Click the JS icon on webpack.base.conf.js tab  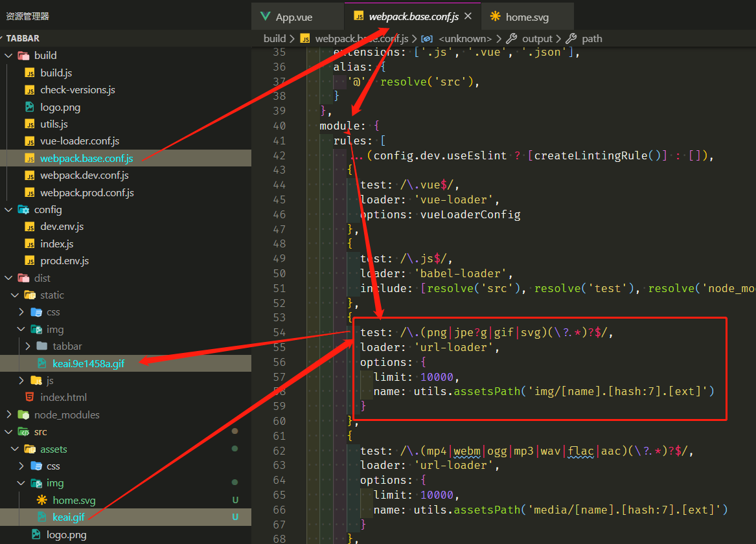(x=358, y=16)
